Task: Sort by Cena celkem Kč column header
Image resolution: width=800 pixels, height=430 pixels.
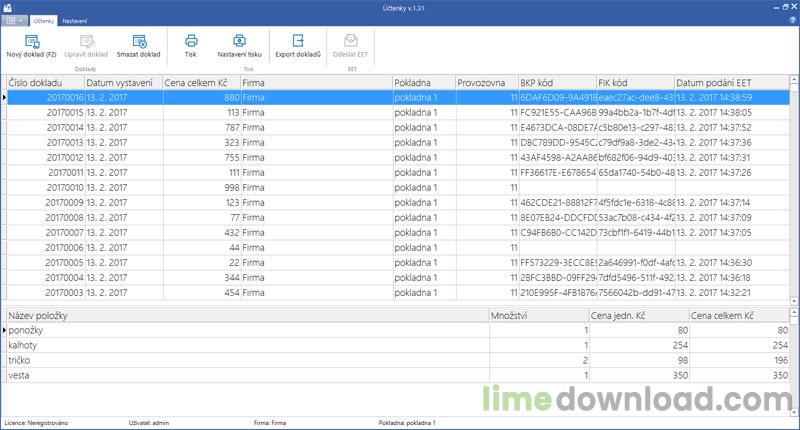Action: tap(200, 82)
